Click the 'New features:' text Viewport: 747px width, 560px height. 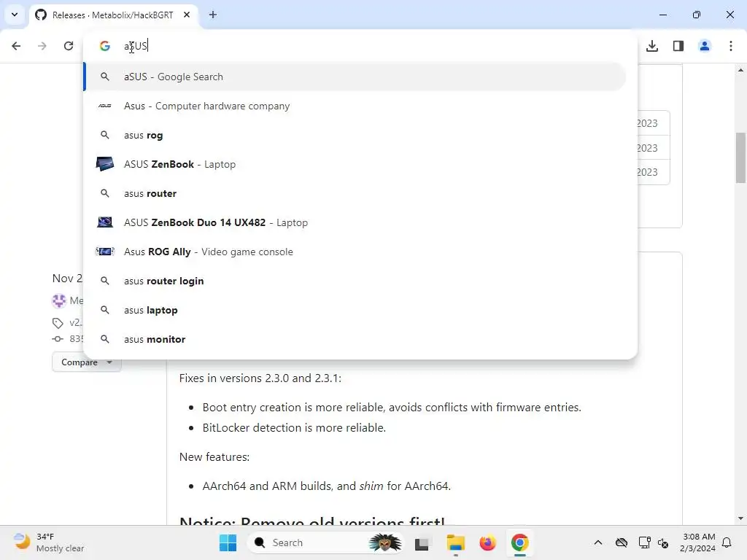tap(214, 457)
